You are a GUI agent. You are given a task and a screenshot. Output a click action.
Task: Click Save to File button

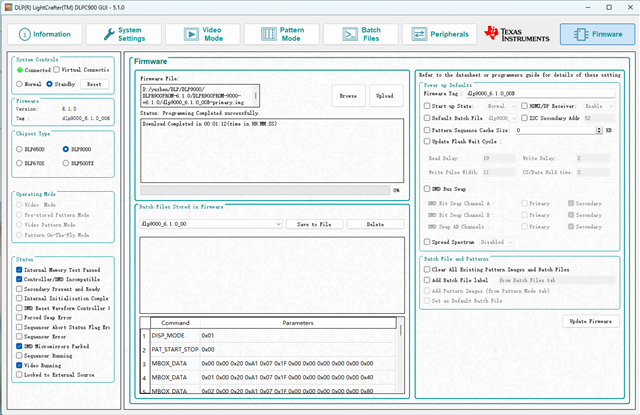(314, 224)
